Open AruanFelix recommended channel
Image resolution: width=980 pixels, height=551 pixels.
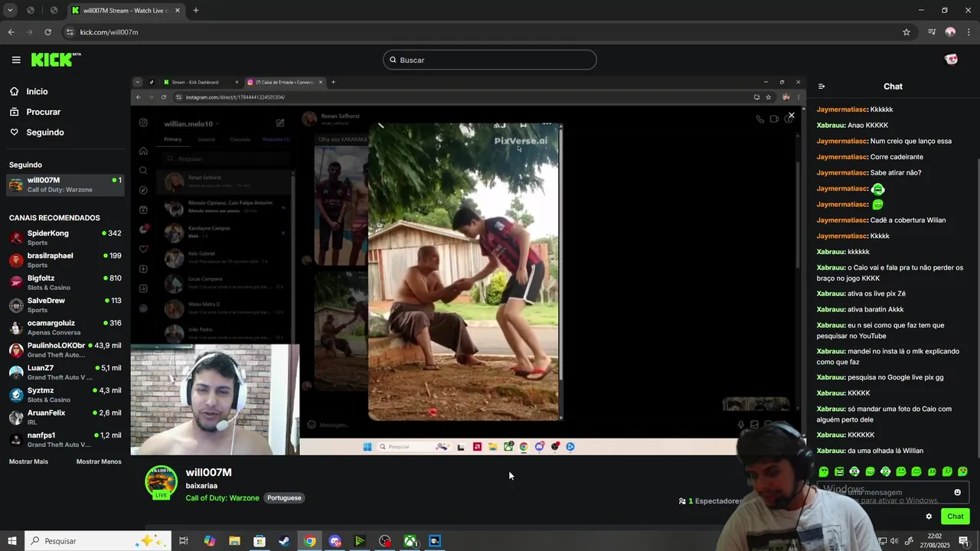click(x=65, y=417)
